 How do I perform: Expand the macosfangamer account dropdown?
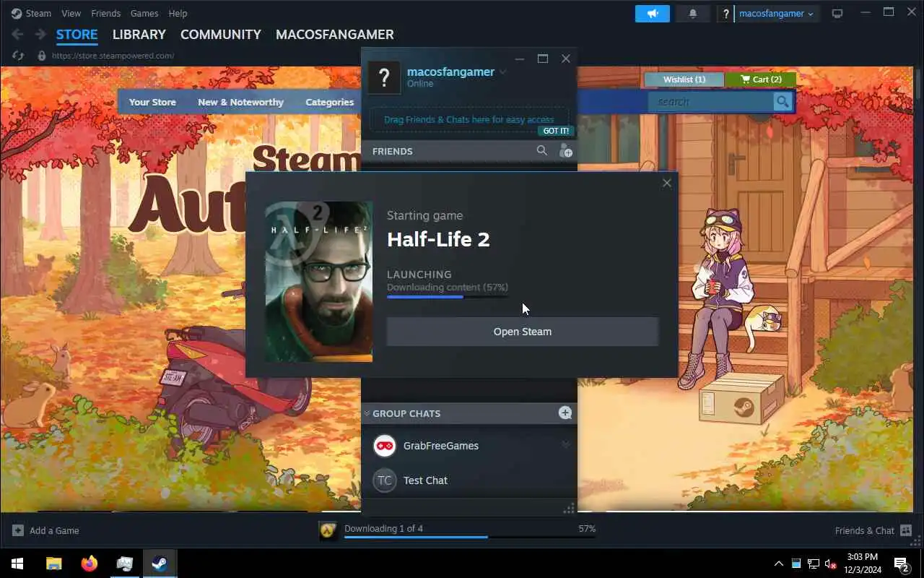coord(777,14)
